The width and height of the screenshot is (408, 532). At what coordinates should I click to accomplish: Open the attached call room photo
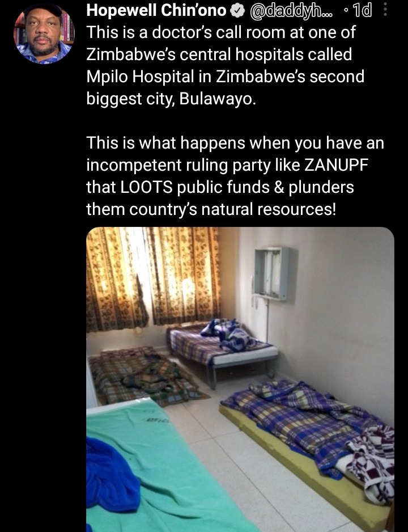coord(240,379)
